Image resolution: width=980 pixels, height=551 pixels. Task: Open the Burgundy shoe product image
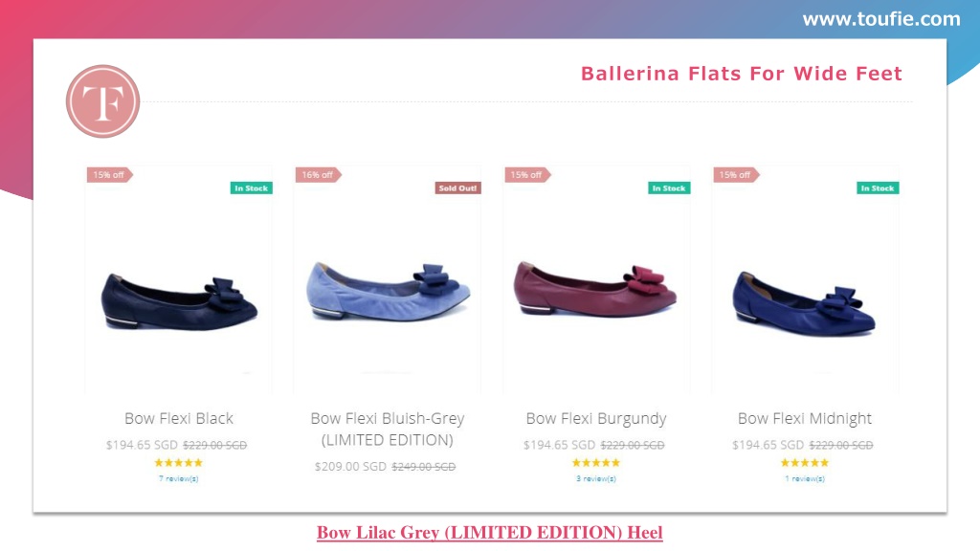pos(595,290)
